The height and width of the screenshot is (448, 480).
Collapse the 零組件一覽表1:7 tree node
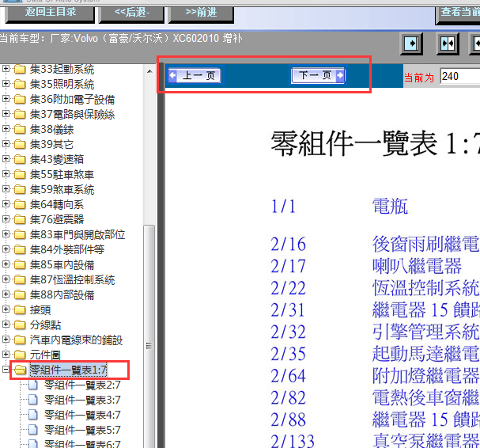[6, 370]
